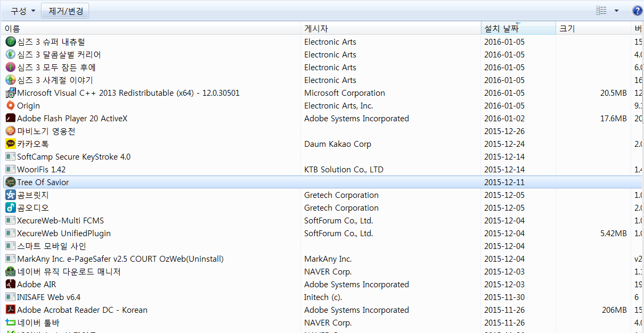Viewport: 644px width, 333px height.
Task: Click the 20.5MB size value
Action: tap(614, 93)
